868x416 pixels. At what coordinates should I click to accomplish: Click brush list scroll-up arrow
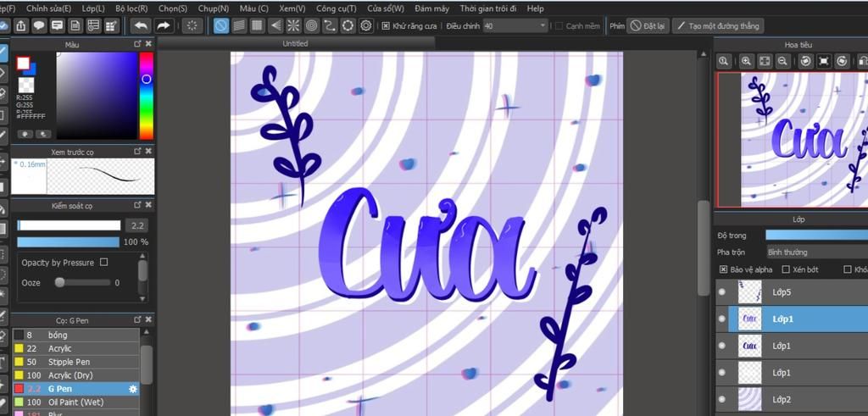coord(146,332)
